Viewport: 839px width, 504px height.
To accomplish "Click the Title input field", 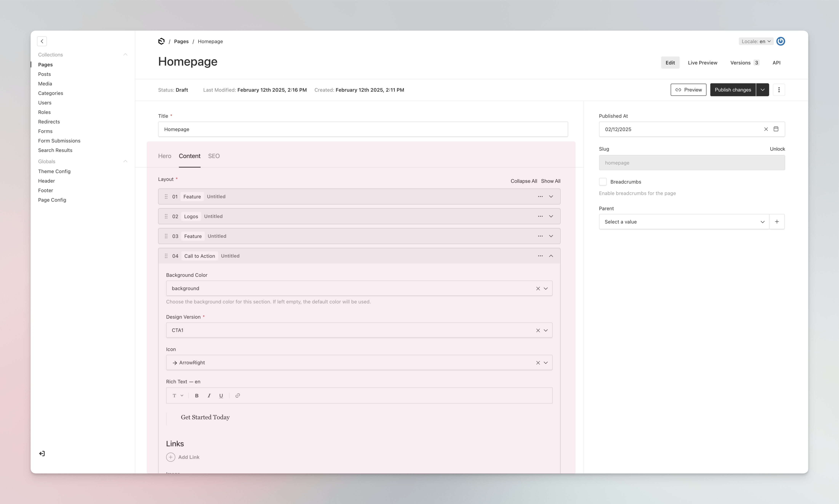I will [363, 129].
